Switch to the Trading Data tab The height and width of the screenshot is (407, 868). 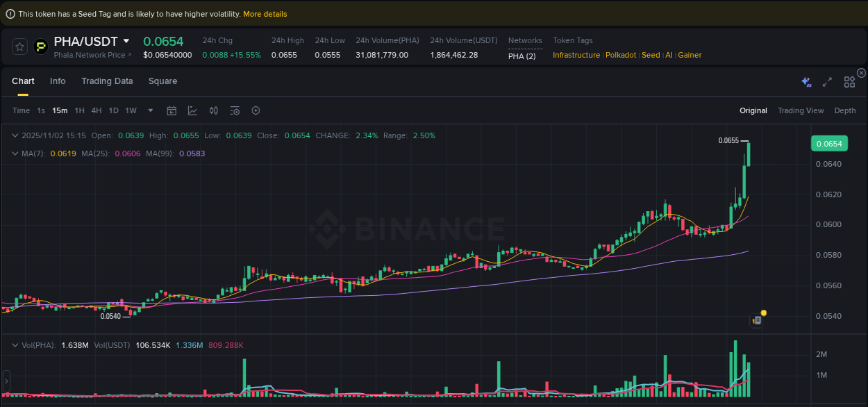coord(107,81)
